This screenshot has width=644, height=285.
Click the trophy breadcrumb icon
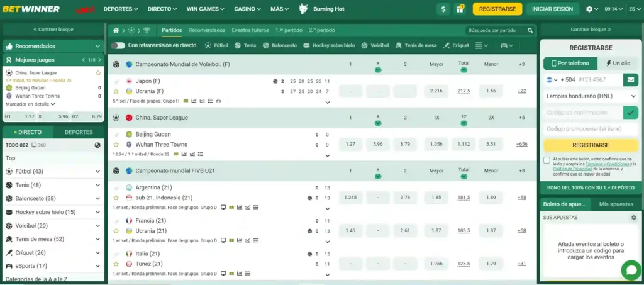tap(147, 30)
